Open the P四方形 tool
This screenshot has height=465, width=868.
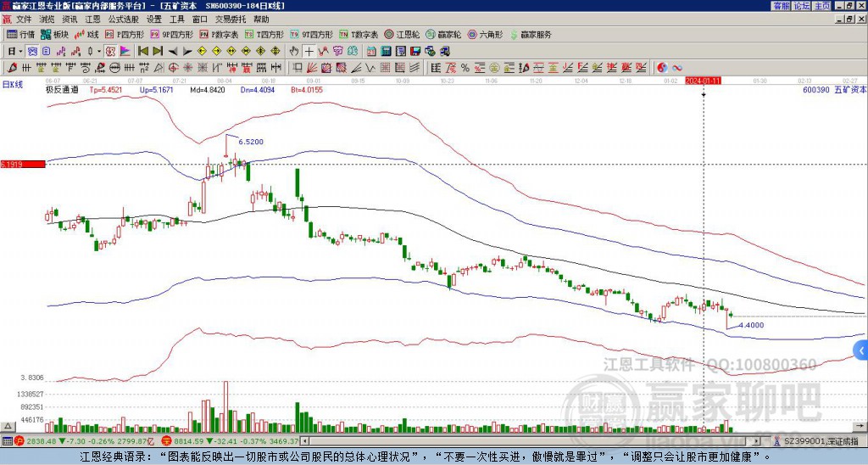tap(125, 34)
